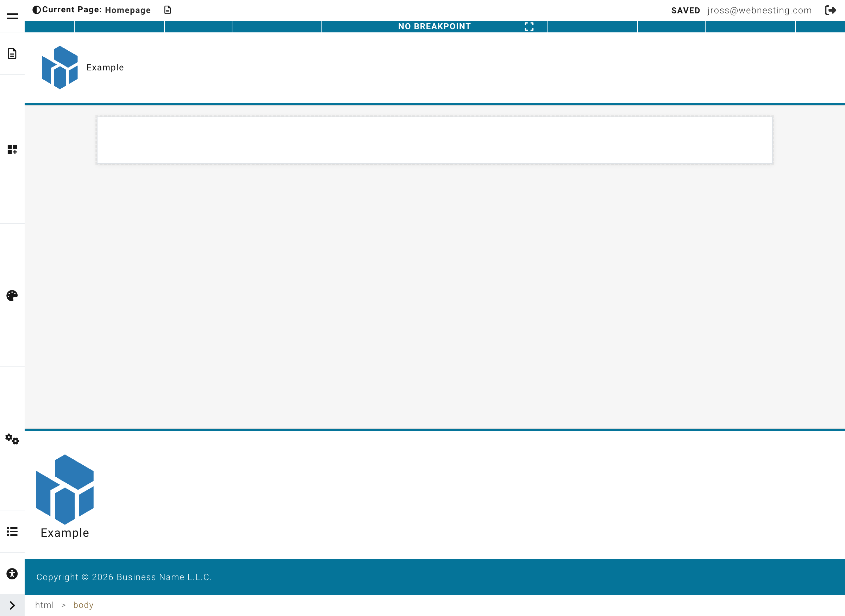The image size is (845, 616).
Task: Click the SAVED status text
Action: pyautogui.click(x=686, y=11)
